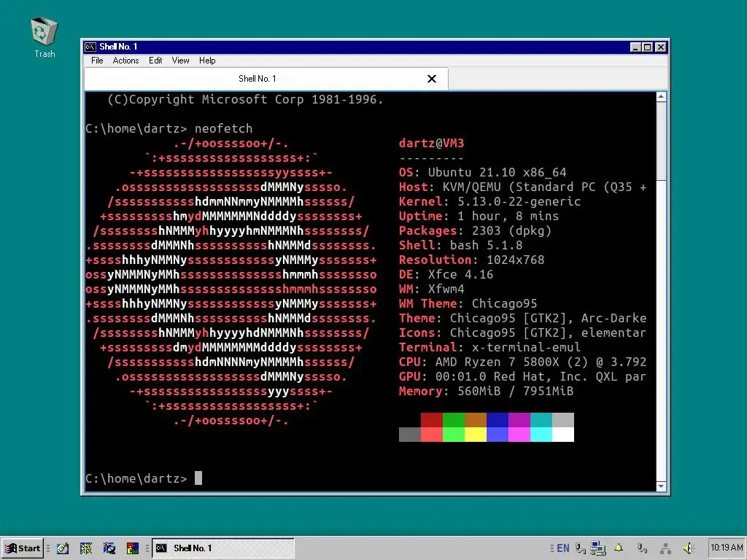Click the 'Uptime: 1 hour, 8 mins' line
Image resolution: width=747 pixels, height=560 pixels.
(479, 216)
